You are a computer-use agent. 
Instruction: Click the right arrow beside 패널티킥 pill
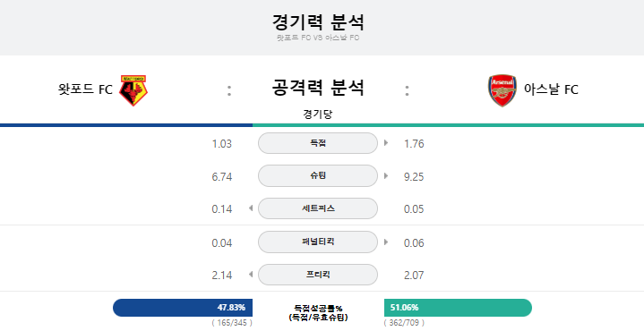(x=386, y=242)
